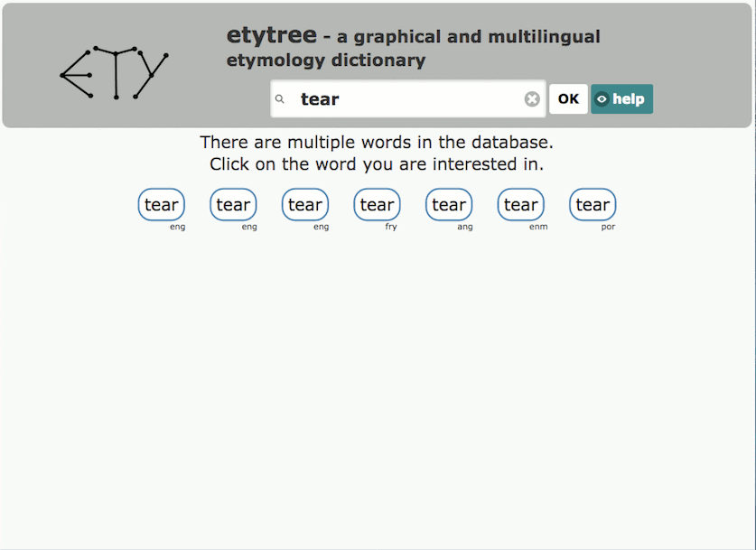Screen dimensions: 756x550
Task: Select the Frisian 'tear' word node
Action: point(377,205)
